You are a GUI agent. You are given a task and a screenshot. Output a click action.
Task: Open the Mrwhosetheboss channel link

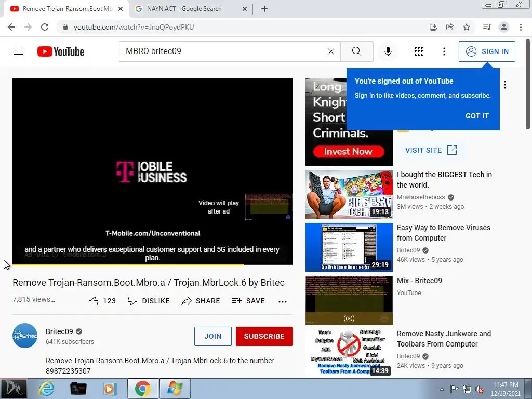421,197
